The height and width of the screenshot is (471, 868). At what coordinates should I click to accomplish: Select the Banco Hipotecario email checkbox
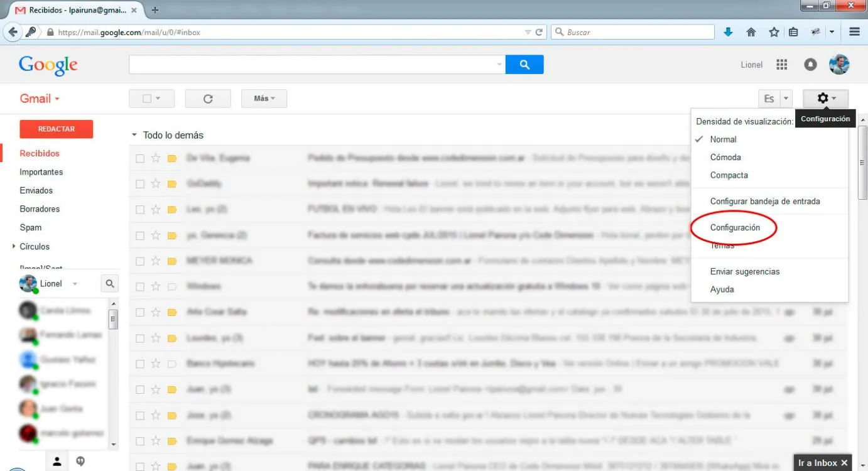140,364
